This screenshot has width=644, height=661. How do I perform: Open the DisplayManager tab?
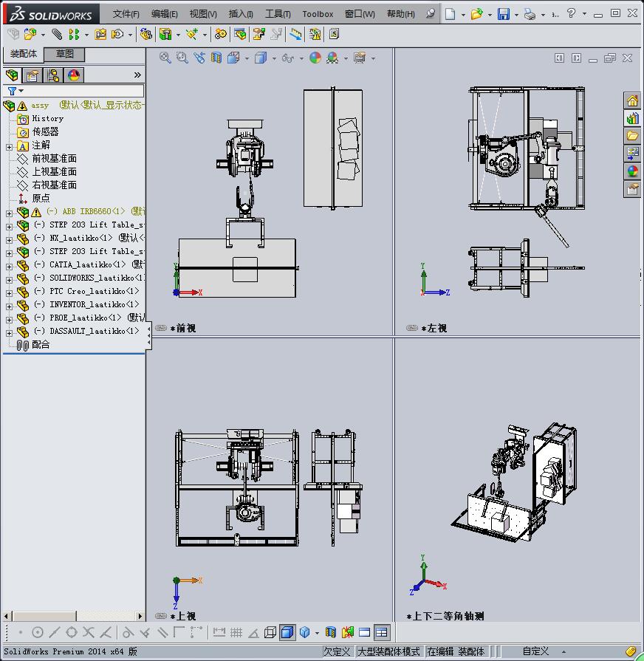pos(74,75)
